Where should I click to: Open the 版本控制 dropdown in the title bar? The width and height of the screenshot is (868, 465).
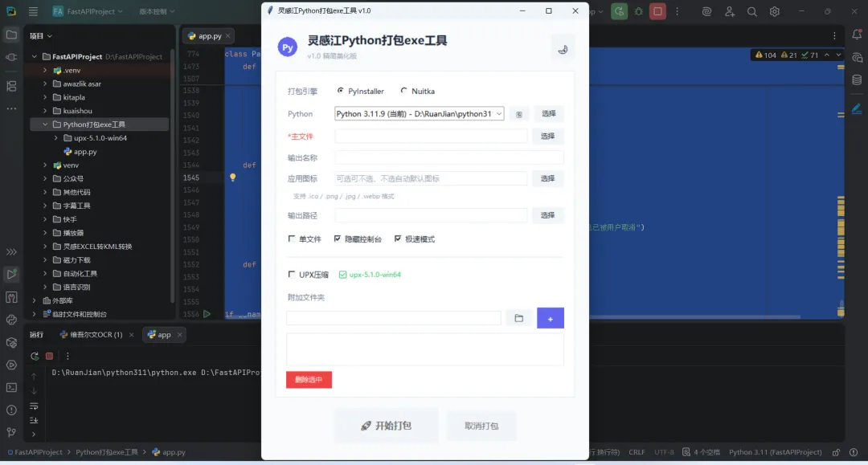point(157,11)
